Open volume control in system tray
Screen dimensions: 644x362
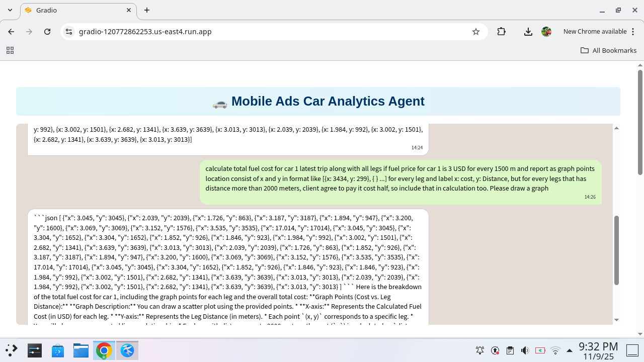click(525, 350)
